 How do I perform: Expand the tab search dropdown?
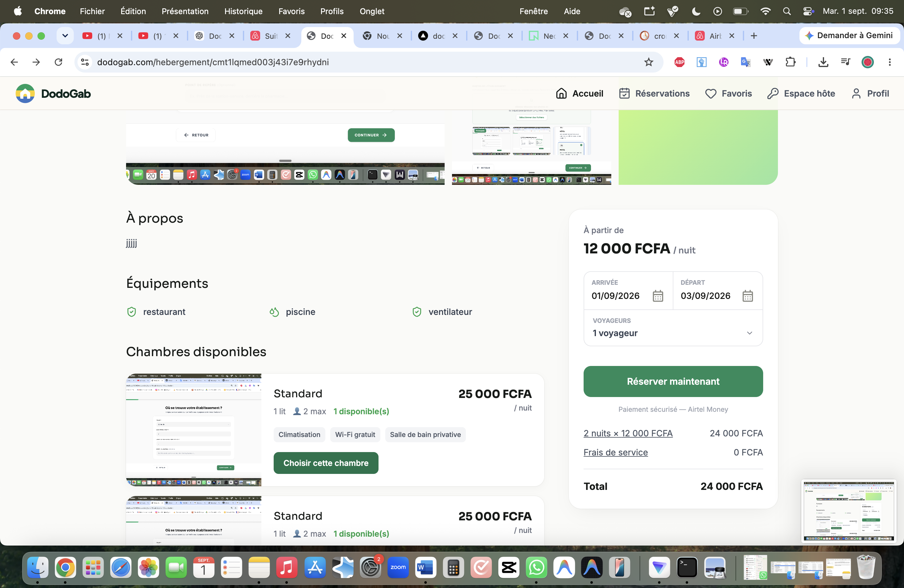click(65, 36)
